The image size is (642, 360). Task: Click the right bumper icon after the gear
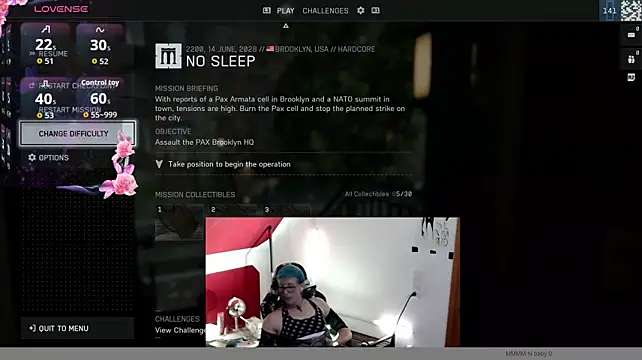(375, 10)
